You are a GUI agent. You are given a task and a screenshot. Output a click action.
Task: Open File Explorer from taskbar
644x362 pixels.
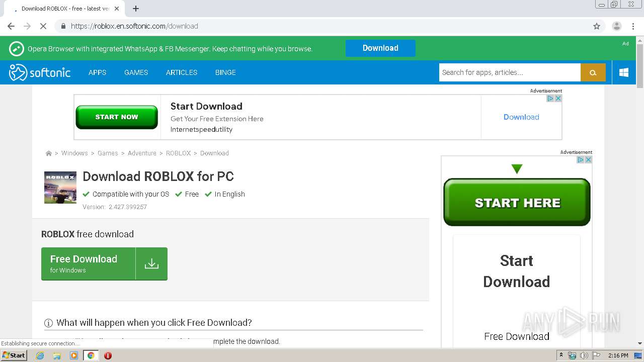point(57,355)
